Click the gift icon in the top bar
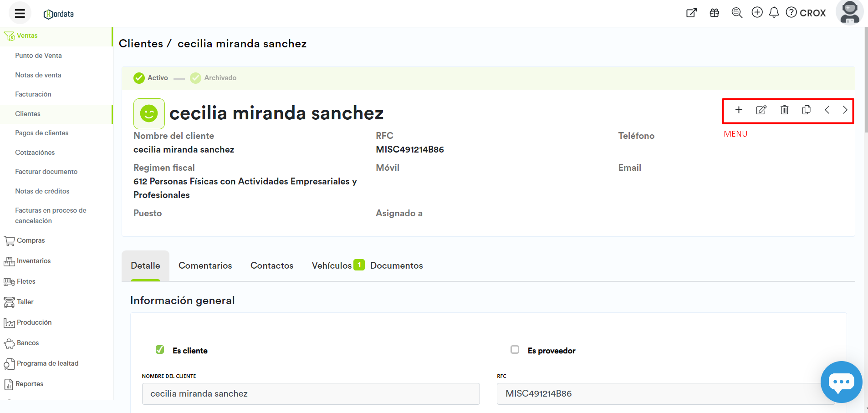Image resolution: width=868 pixels, height=413 pixels. (714, 13)
